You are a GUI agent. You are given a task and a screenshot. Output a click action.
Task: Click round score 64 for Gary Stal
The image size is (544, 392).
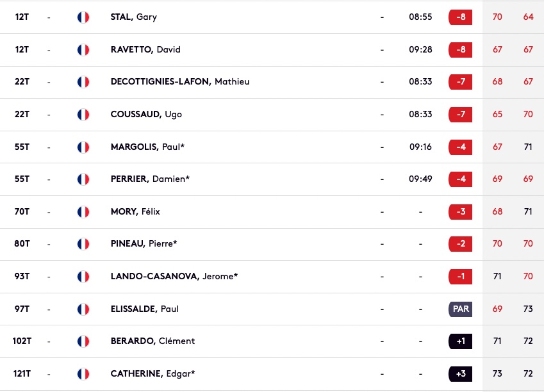(528, 17)
